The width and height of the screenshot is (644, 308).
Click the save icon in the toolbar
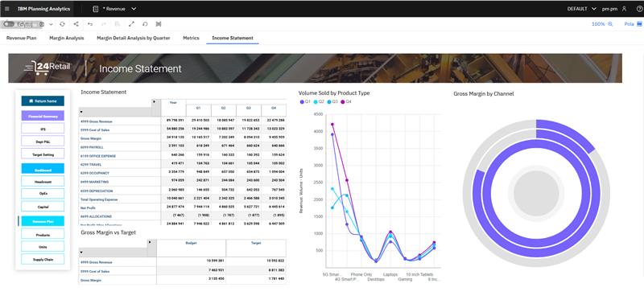point(42,24)
